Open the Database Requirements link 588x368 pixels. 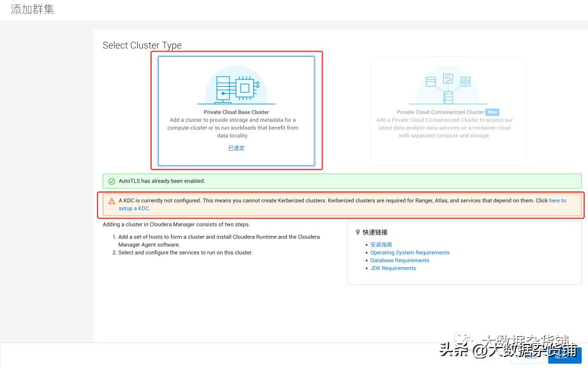pyautogui.click(x=400, y=260)
